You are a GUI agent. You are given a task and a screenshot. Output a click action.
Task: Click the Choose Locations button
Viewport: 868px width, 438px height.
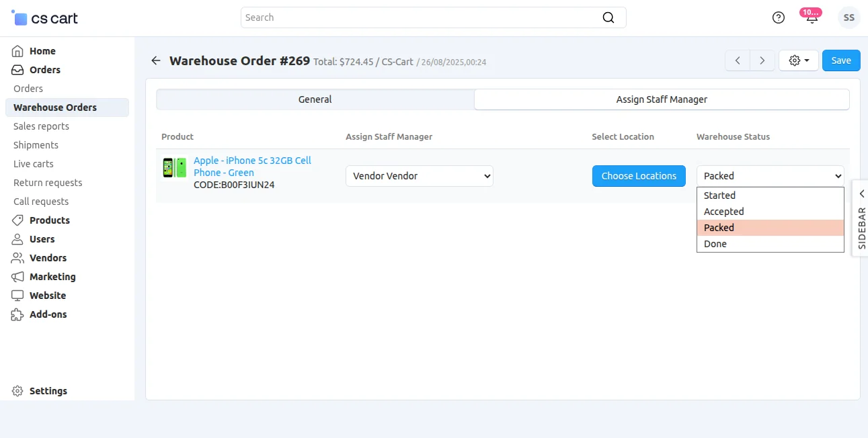[x=639, y=176]
